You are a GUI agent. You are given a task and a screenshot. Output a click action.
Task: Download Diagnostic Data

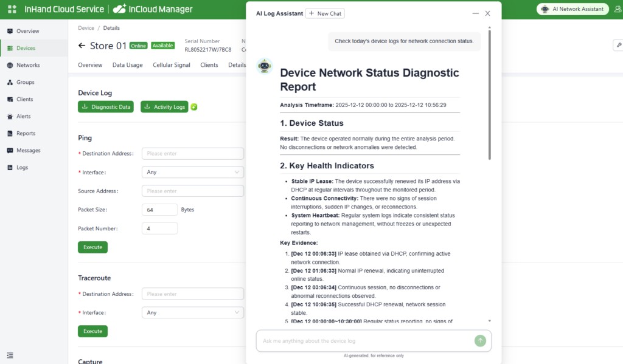click(x=106, y=107)
